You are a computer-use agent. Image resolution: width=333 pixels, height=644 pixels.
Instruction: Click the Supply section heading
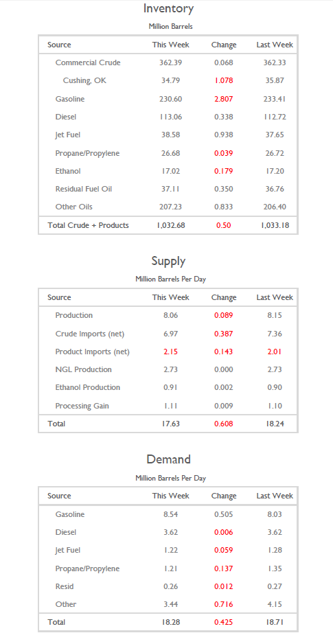click(x=168, y=261)
